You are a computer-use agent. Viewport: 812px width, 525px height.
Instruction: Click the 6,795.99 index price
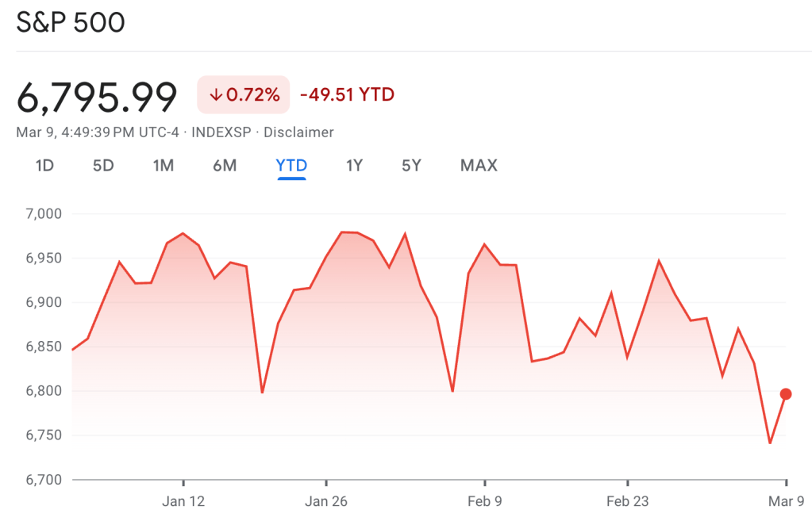tap(97, 97)
